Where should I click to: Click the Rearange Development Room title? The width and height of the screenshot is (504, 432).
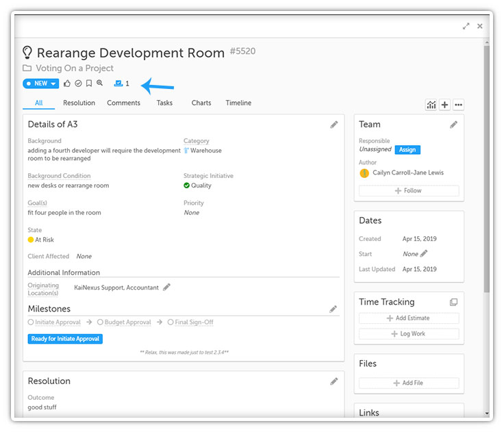click(131, 53)
